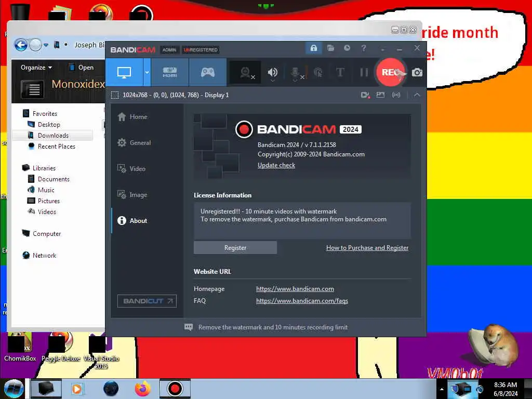Image resolution: width=532 pixels, height=399 pixels.
Task: Toggle mouse click effects icon
Action: tap(318, 72)
